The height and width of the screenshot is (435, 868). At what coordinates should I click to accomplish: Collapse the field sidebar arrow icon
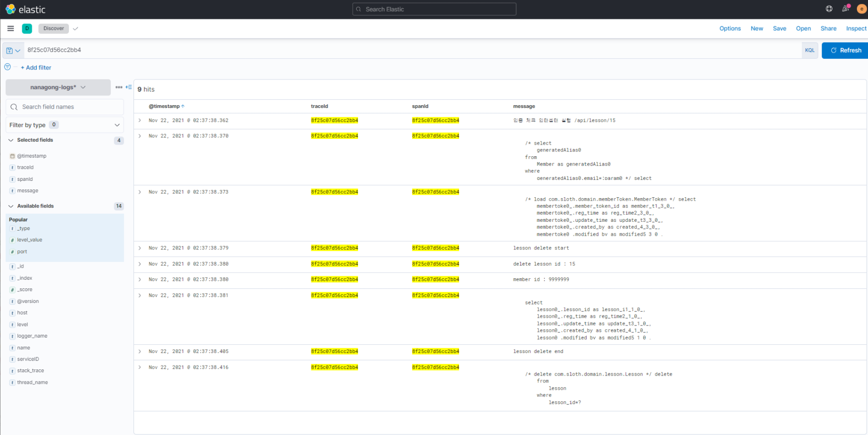point(129,87)
